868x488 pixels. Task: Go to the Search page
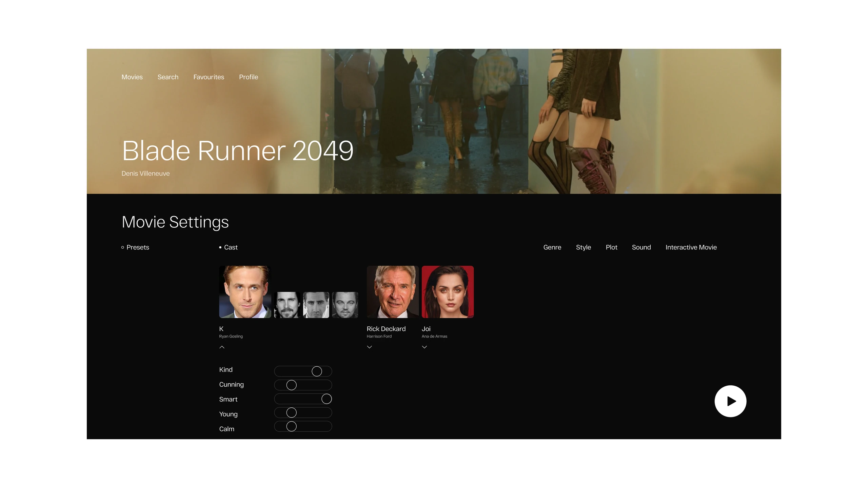pyautogui.click(x=168, y=77)
